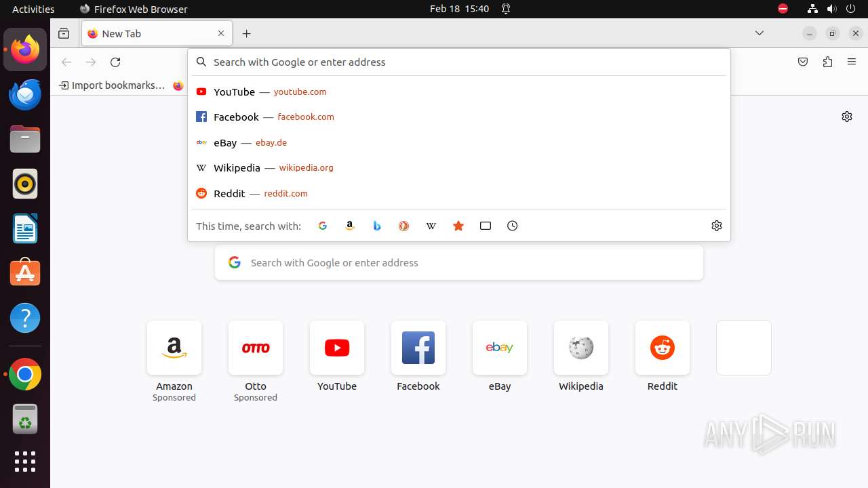Launch LibreOffice Writer from the dock

[25, 228]
